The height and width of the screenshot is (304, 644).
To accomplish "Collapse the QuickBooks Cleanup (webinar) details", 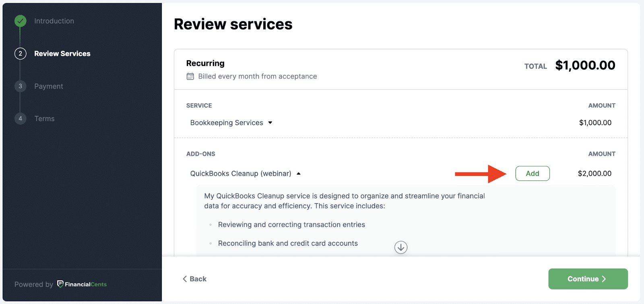I will (299, 174).
